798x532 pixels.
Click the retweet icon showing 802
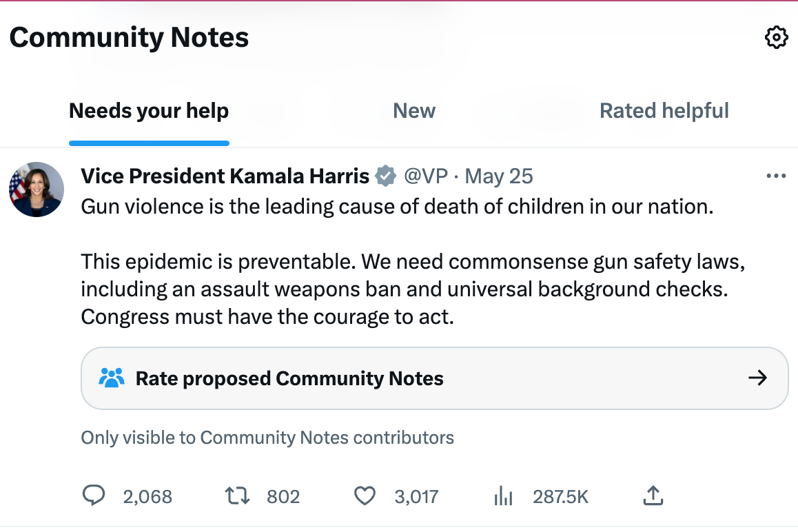(x=237, y=495)
